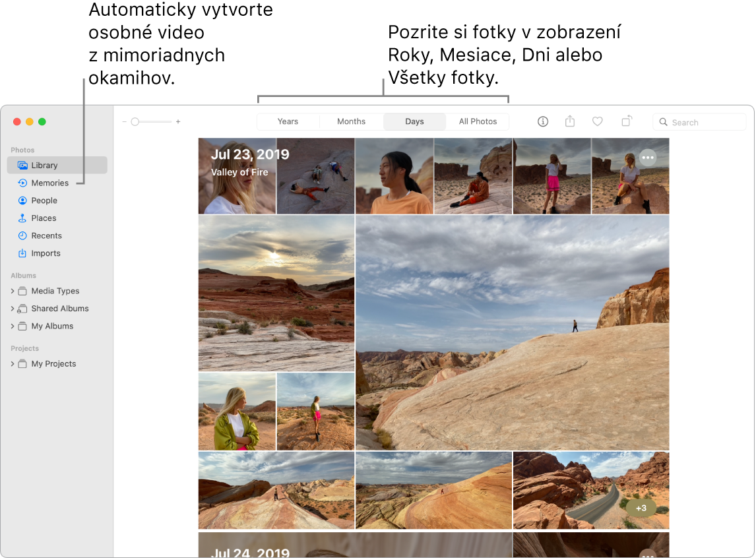Click the zoom out minus icon
Screen dimensions: 756x558
[x=125, y=122]
